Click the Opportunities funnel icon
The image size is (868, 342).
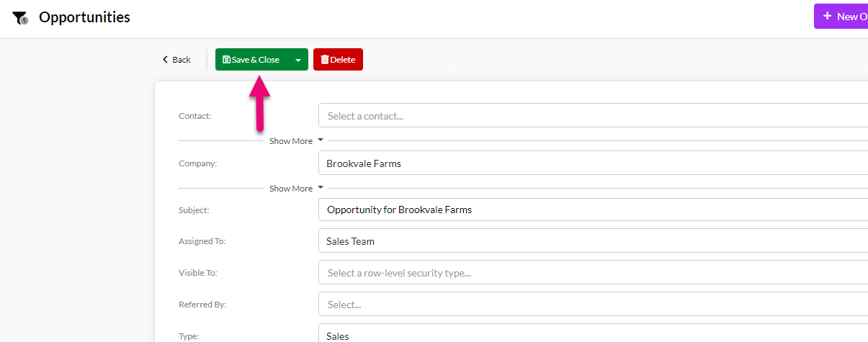point(19,17)
